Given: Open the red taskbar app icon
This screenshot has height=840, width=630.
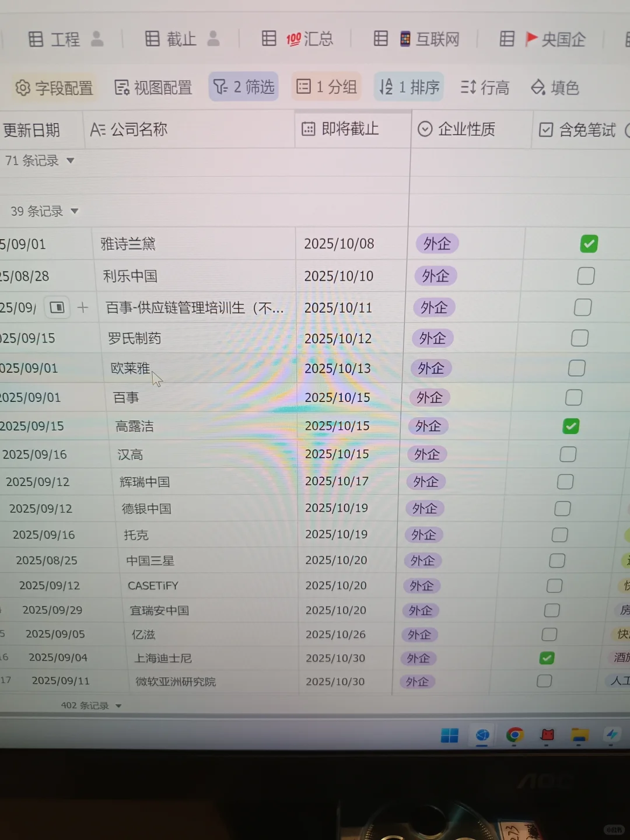Looking at the screenshot, I should click(x=547, y=735).
